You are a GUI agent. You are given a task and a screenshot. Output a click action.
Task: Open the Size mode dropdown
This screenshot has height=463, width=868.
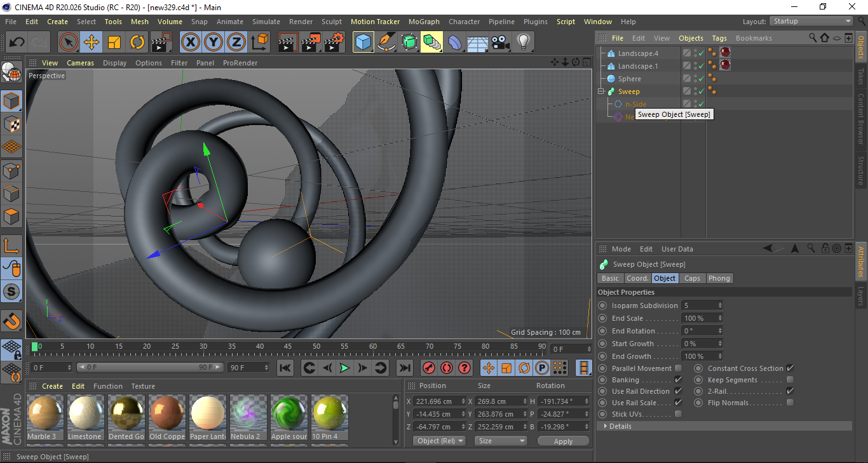502,441
